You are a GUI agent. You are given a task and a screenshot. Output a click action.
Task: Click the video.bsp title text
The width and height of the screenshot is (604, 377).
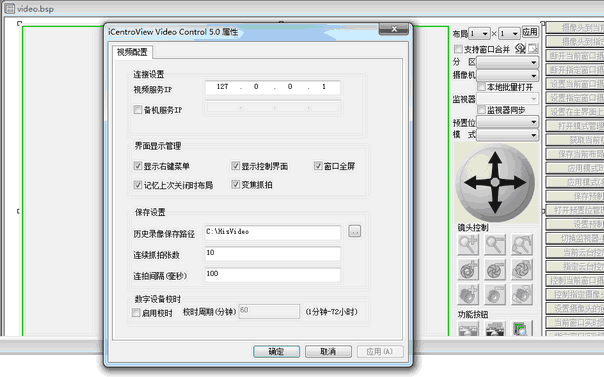click(35, 9)
